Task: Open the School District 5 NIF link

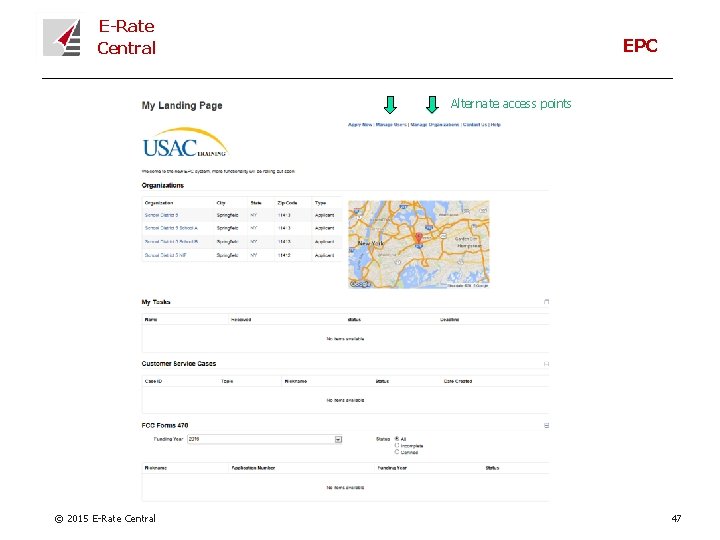Action: 165,255
